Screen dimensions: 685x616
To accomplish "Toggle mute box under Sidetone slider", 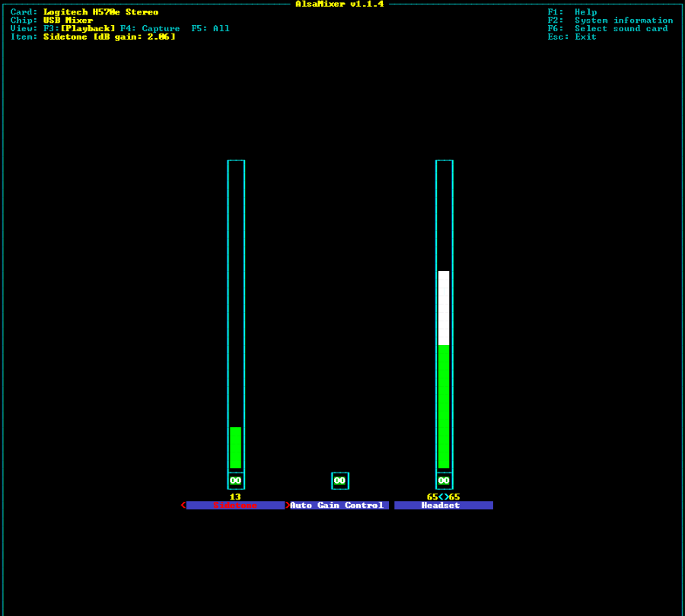I will (x=235, y=480).
